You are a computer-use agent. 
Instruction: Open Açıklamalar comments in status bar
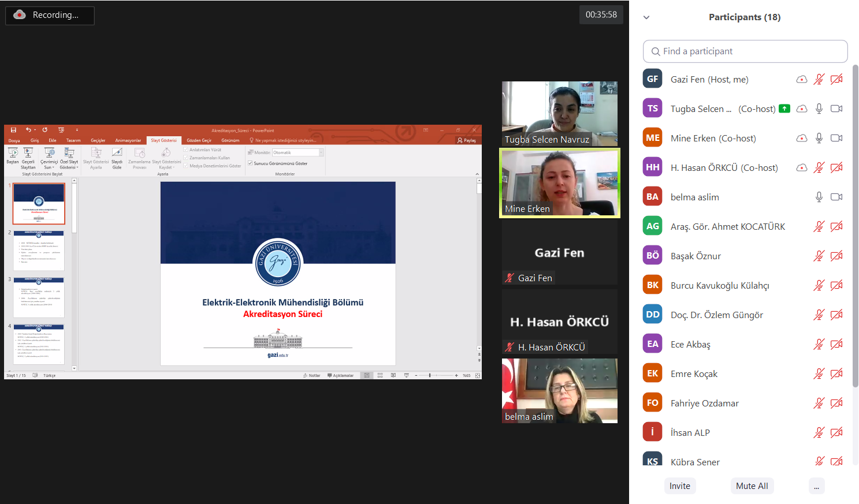click(340, 375)
